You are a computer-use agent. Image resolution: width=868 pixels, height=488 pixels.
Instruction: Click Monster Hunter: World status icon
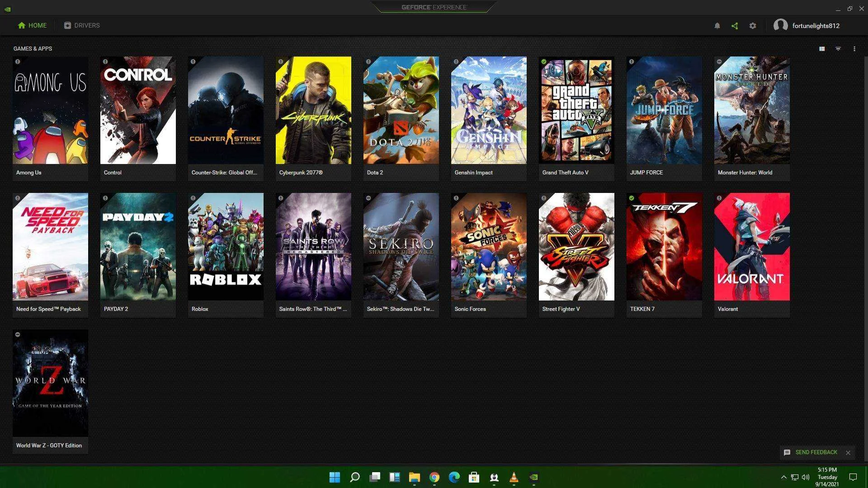point(719,61)
